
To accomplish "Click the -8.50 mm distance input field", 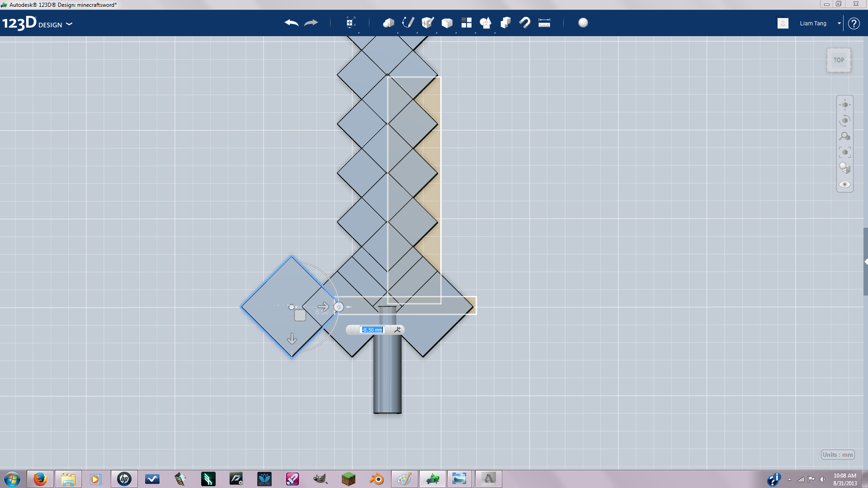I will pyautogui.click(x=373, y=330).
